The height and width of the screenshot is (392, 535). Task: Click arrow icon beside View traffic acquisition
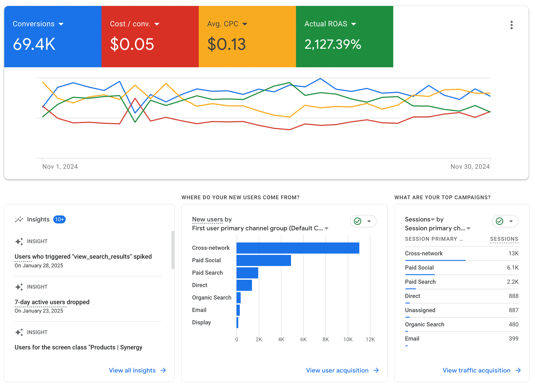[x=518, y=370]
